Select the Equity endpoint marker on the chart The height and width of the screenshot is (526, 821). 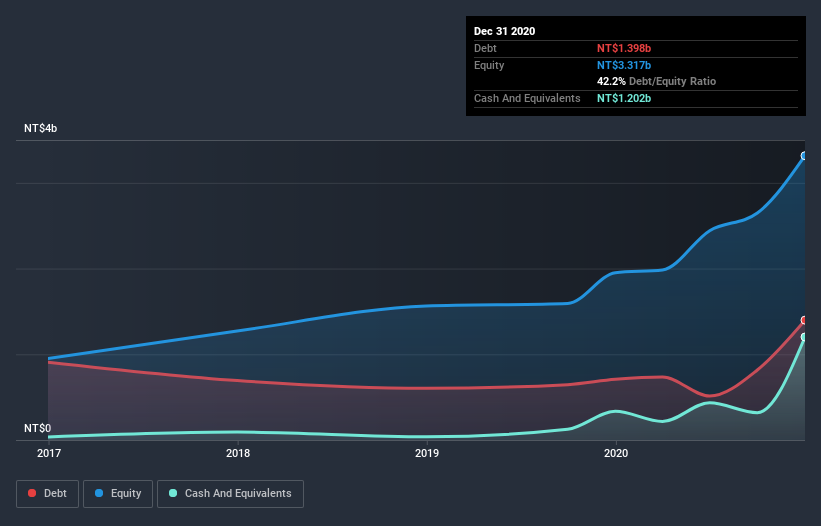click(804, 156)
